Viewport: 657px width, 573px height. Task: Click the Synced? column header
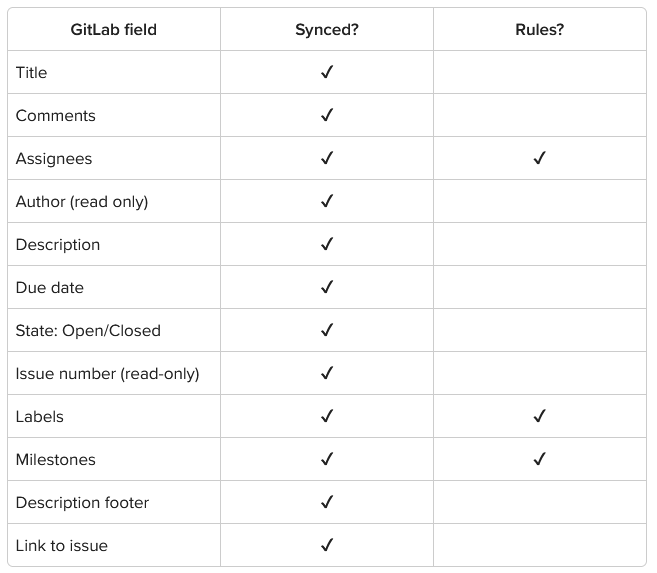click(327, 30)
